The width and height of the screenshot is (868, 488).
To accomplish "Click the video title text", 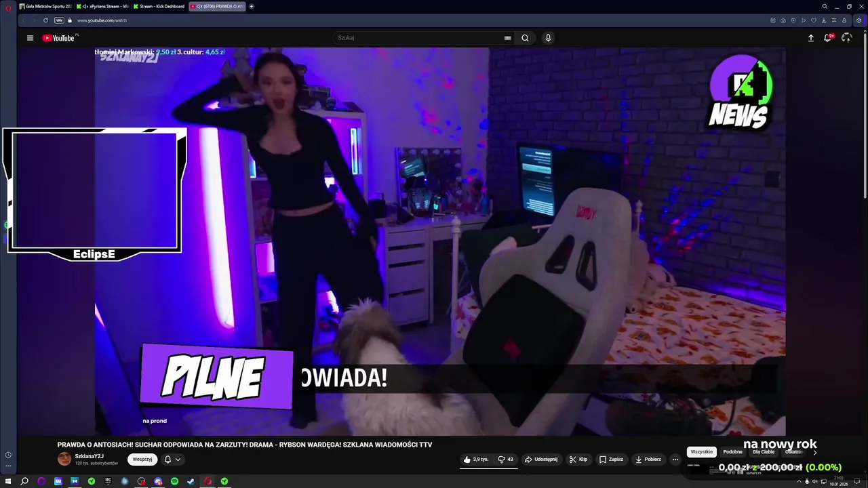I will coord(245,445).
